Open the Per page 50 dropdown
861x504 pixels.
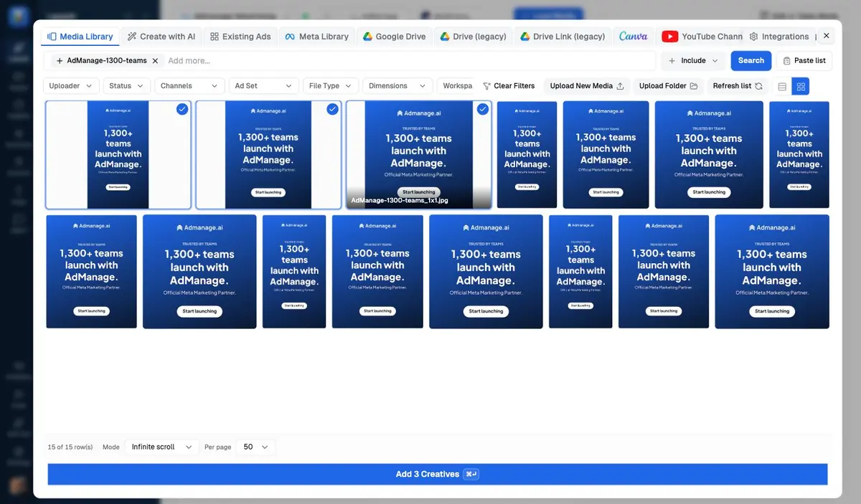(255, 447)
